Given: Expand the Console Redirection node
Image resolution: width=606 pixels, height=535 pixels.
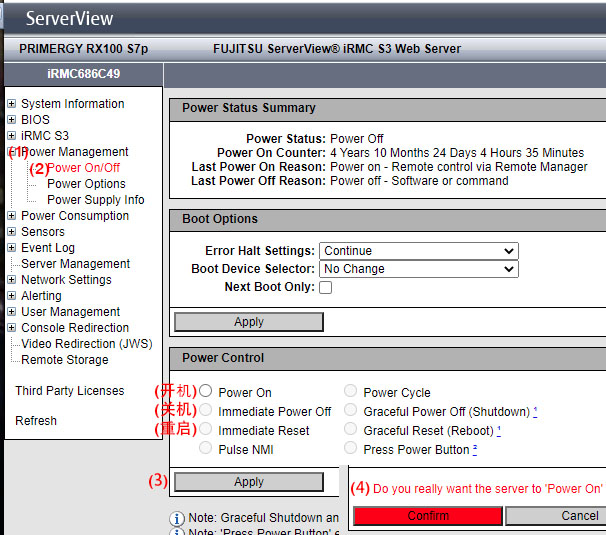Looking at the screenshot, I should pos(12,327).
